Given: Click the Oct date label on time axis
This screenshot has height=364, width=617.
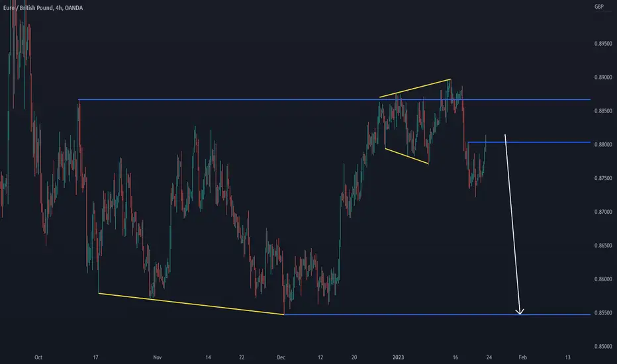Looking at the screenshot, I should (x=38, y=357).
